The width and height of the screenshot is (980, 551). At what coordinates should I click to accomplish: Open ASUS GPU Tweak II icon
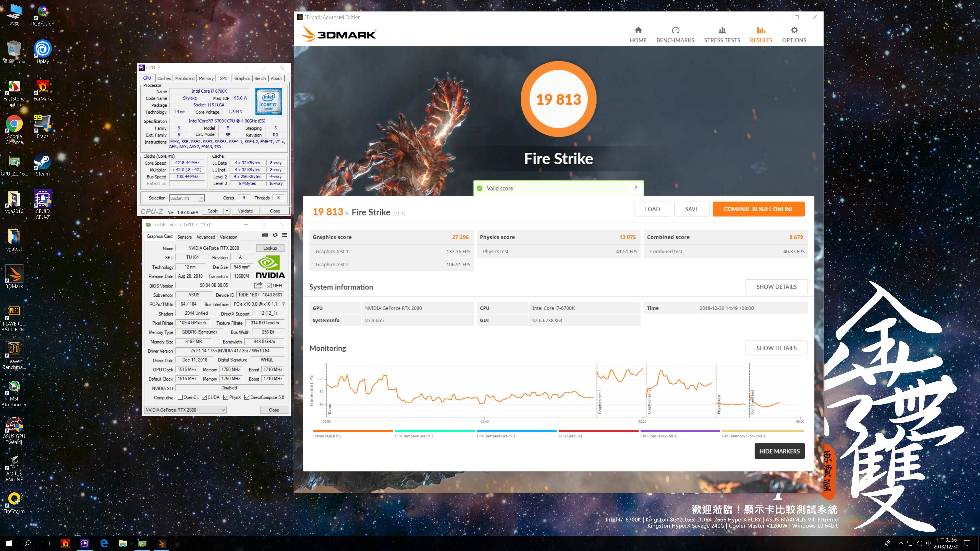point(14,430)
